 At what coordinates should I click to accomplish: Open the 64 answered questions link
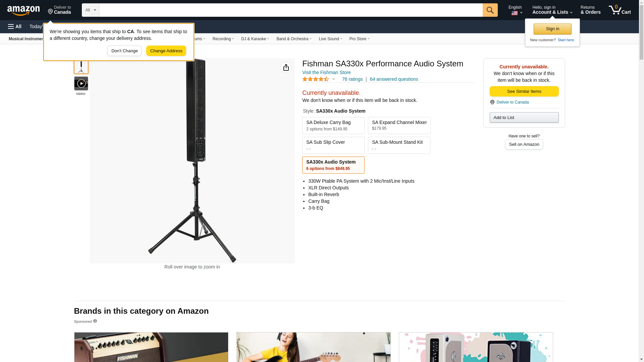coord(394,79)
